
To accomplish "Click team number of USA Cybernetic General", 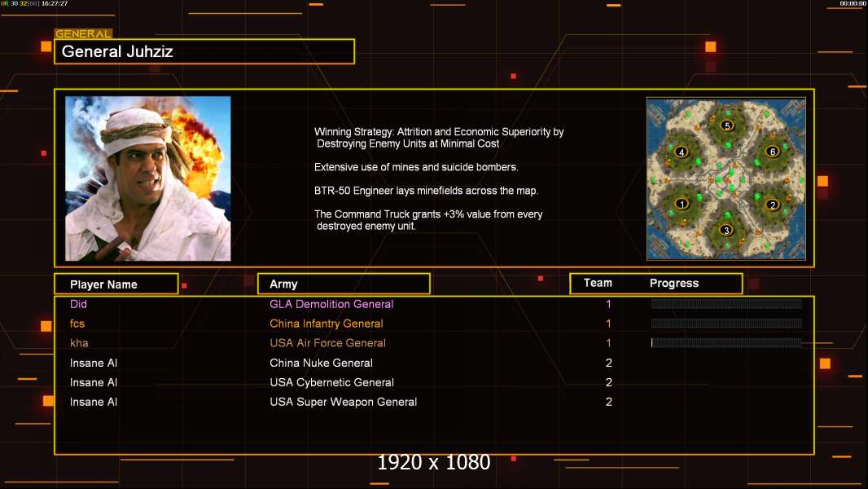I will pos(608,382).
